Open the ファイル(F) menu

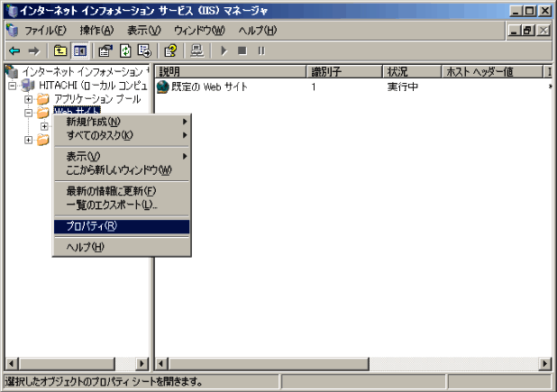[x=45, y=31]
